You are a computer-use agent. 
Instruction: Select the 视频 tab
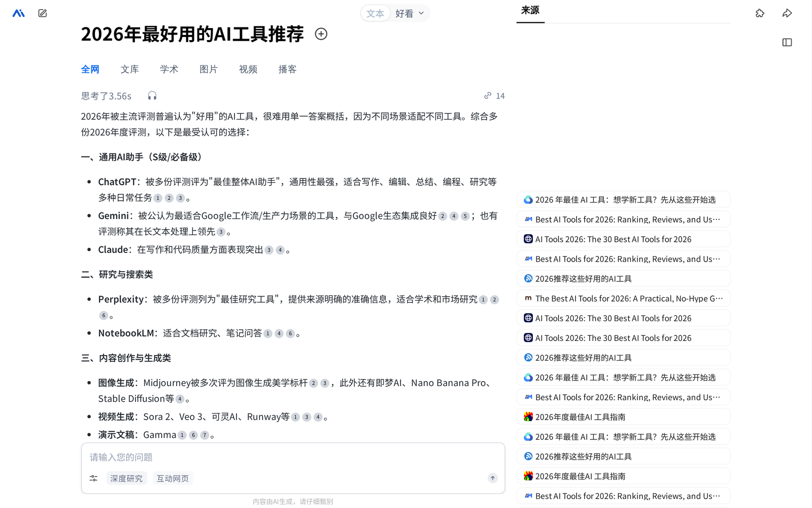pyautogui.click(x=248, y=70)
